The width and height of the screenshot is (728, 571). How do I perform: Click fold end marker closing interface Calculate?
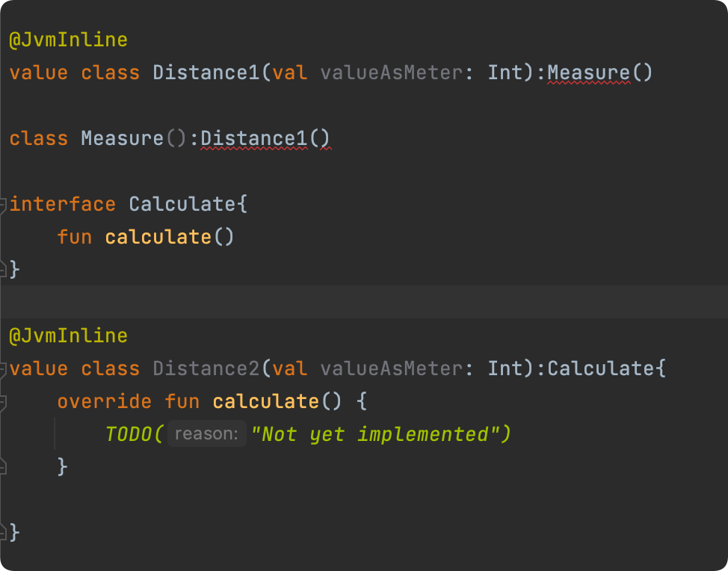click(3, 270)
